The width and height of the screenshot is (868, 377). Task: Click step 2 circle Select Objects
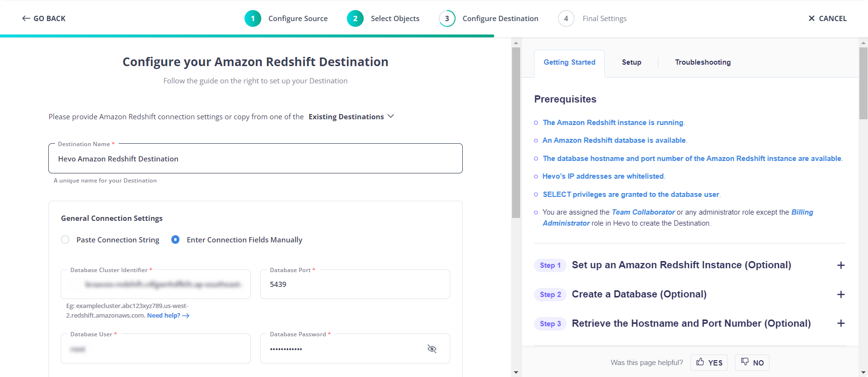coord(355,18)
